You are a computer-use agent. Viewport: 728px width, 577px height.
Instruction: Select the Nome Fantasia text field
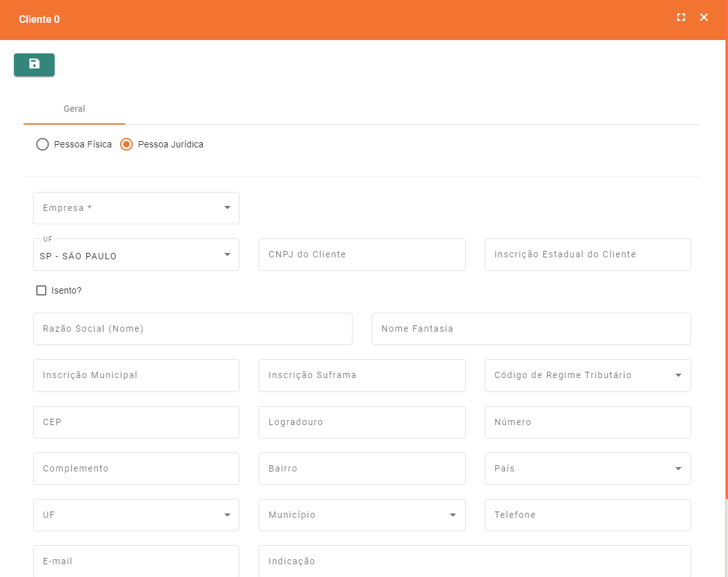pos(530,329)
